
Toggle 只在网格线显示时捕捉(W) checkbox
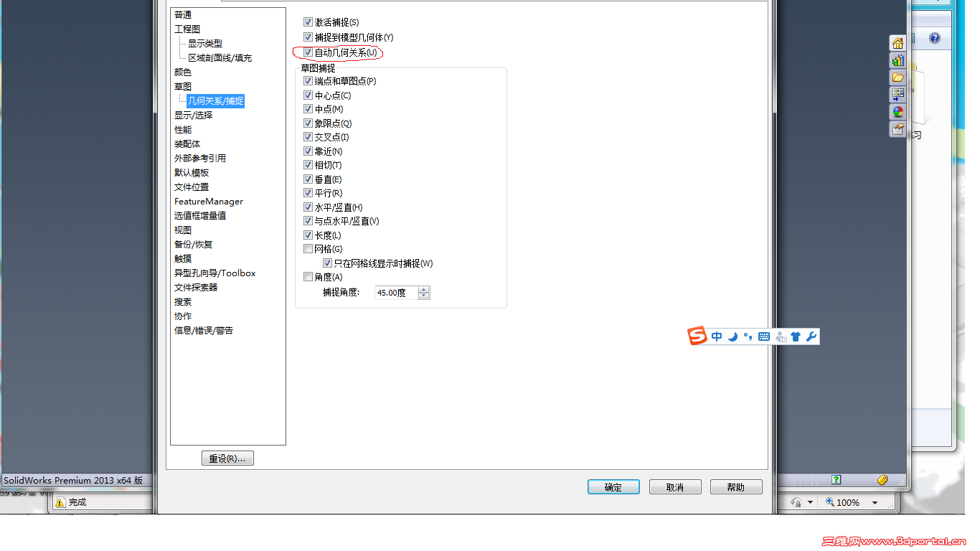328,263
